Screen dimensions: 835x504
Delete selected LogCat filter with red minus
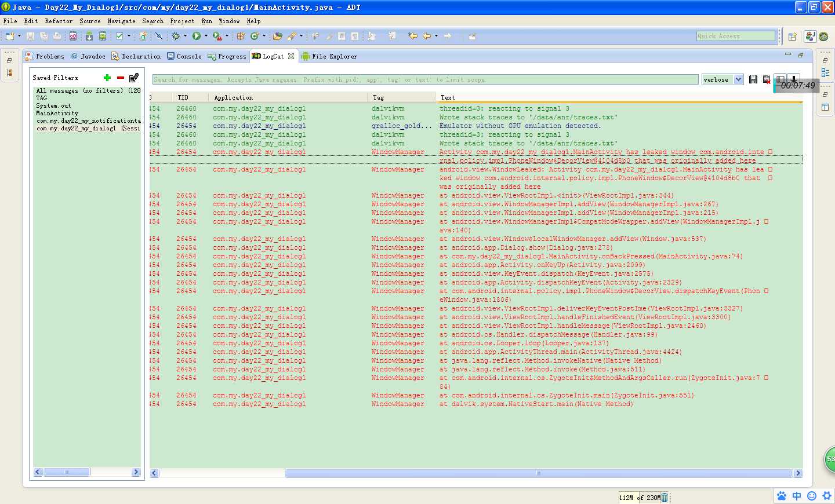click(121, 78)
